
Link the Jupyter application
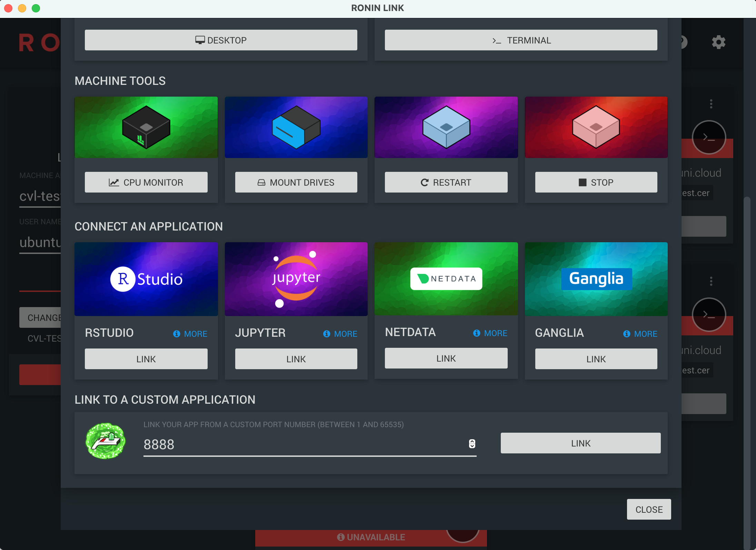click(296, 359)
